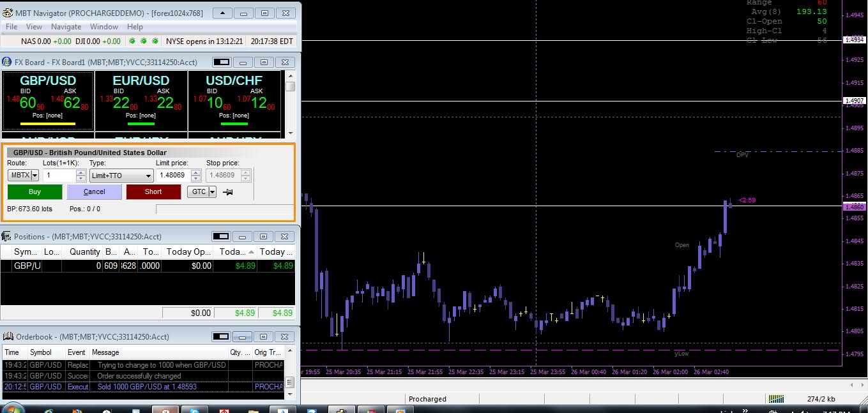
Task: Select the 'Sold 1000 GBP/USD at 1.48593' row
Action: click(142, 387)
